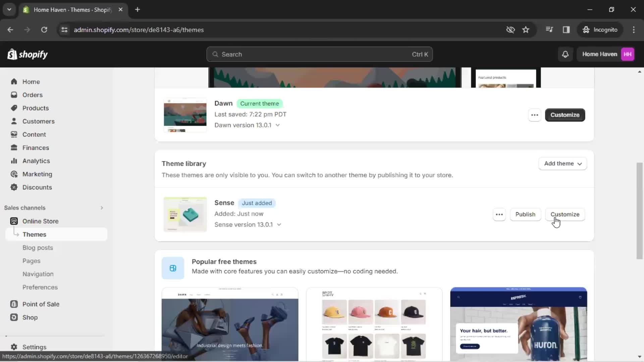Click the three-dot menu for Dawn theme

(x=535, y=115)
